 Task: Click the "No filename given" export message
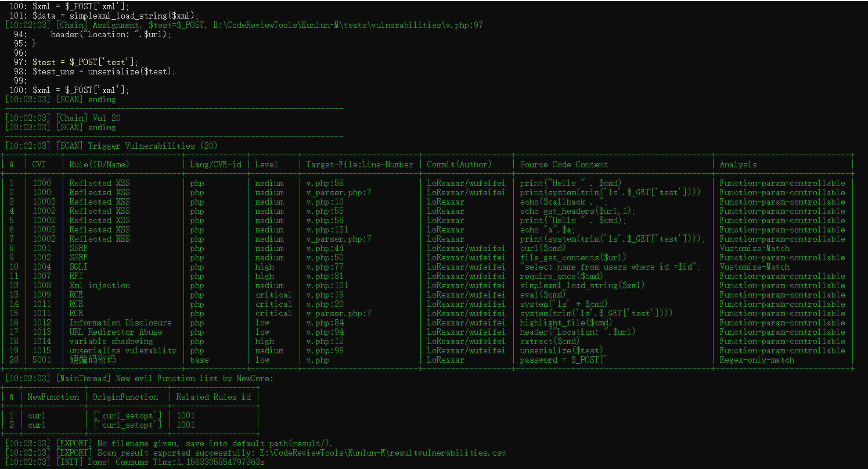click(169, 443)
